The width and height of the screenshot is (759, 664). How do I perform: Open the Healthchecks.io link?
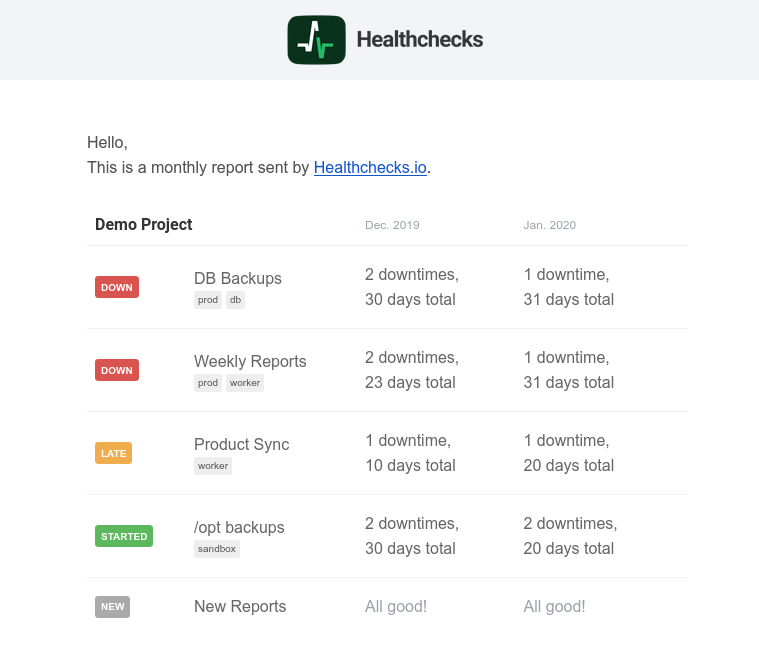coord(370,168)
